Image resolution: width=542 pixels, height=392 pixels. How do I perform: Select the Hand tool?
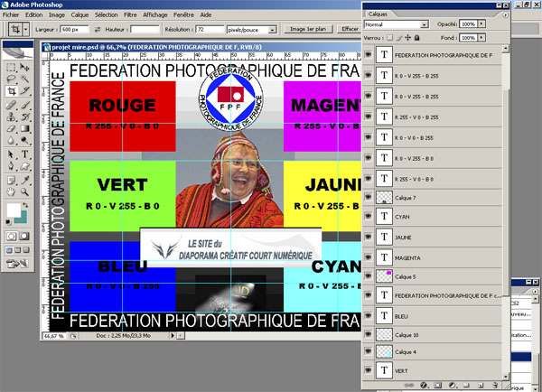pos(11,191)
